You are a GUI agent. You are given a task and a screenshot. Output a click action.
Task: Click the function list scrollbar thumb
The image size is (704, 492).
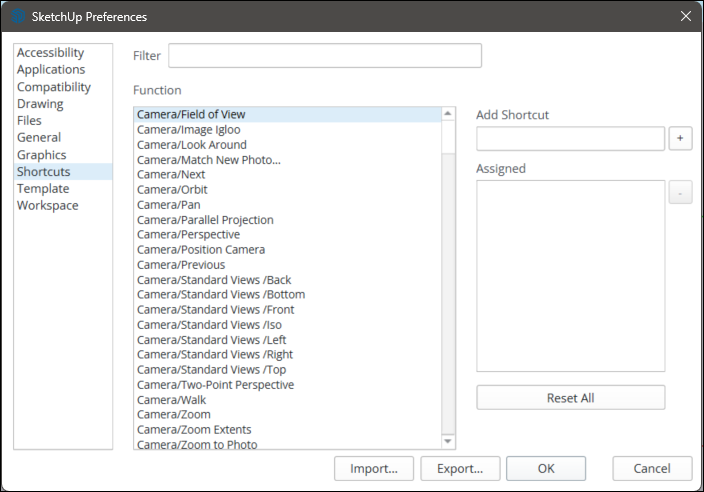click(448, 136)
